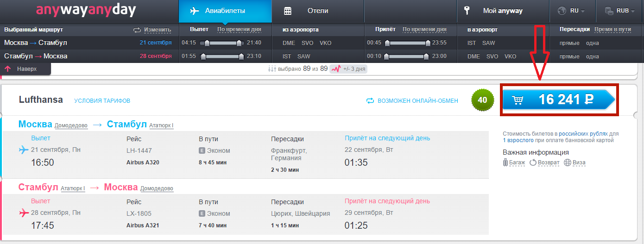Click return departure slider right handle at 23:10
Viewport: 644px width, 244px height.
point(241,56)
